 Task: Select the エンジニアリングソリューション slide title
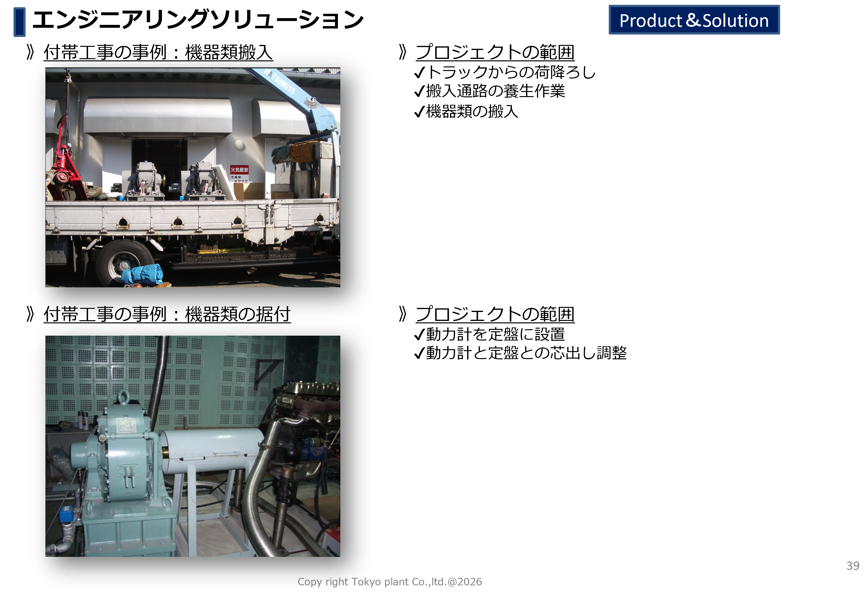198,20
